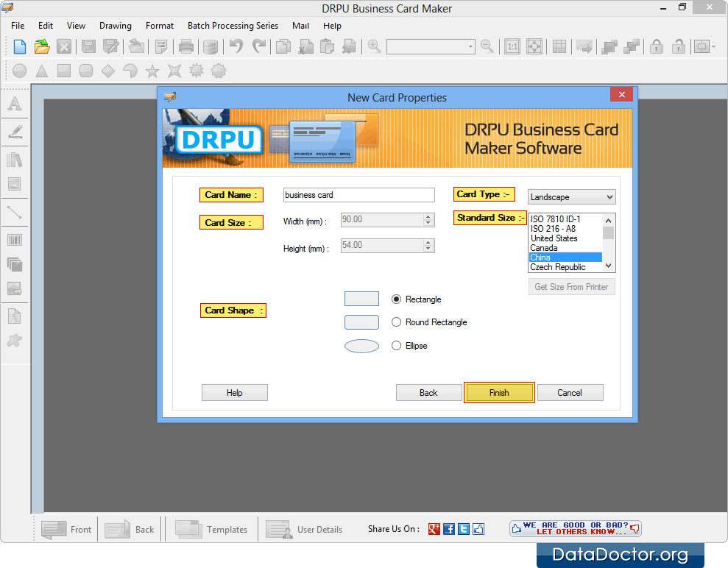Click the locked padlock icon
728x568 pixels.
tap(656, 47)
